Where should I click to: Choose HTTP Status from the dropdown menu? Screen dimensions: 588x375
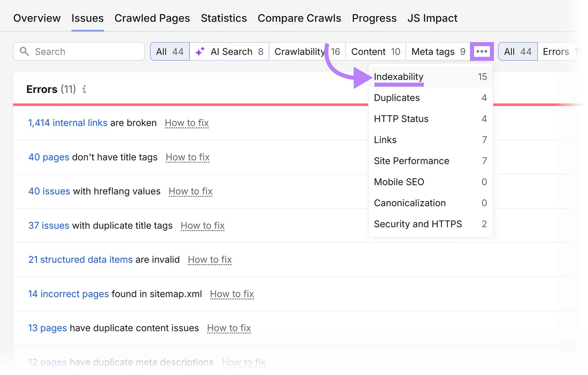coord(431,119)
